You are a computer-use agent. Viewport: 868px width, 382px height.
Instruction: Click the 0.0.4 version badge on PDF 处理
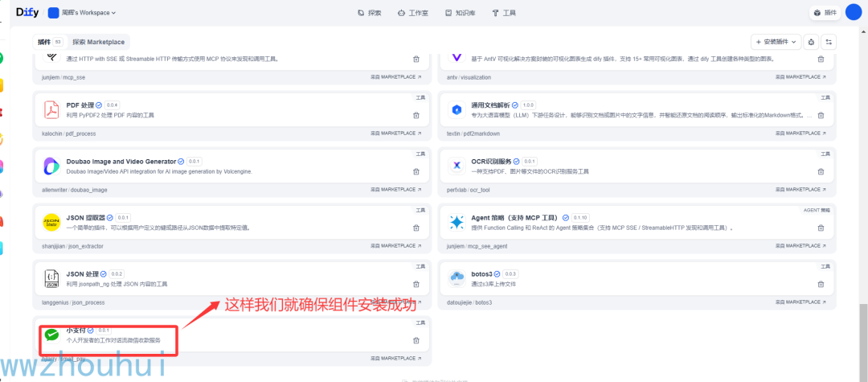113,105
